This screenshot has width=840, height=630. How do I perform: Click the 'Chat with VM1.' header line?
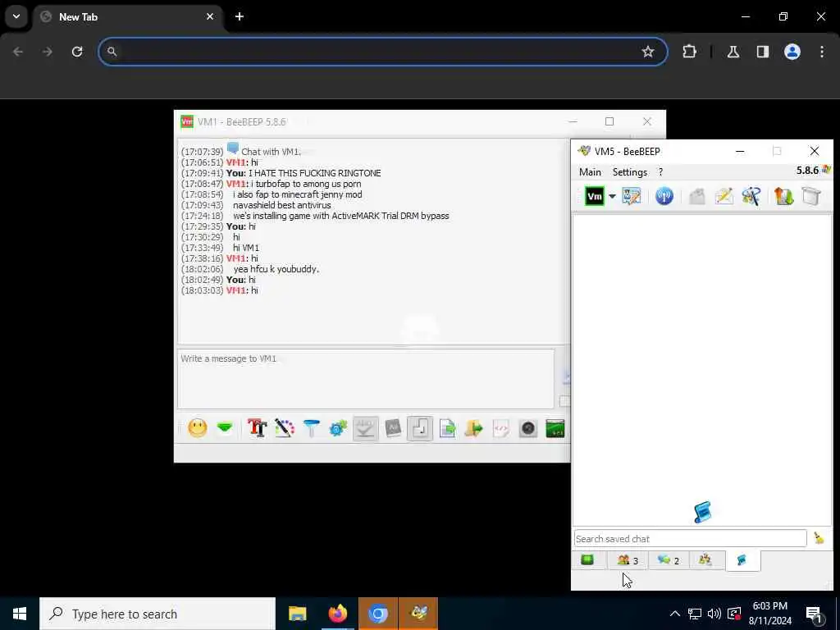[271, 152]
